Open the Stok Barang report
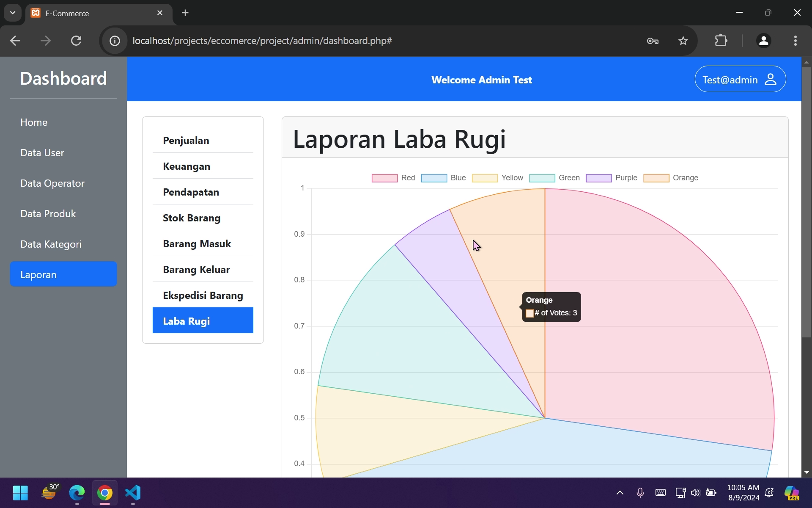 (203, 218)
